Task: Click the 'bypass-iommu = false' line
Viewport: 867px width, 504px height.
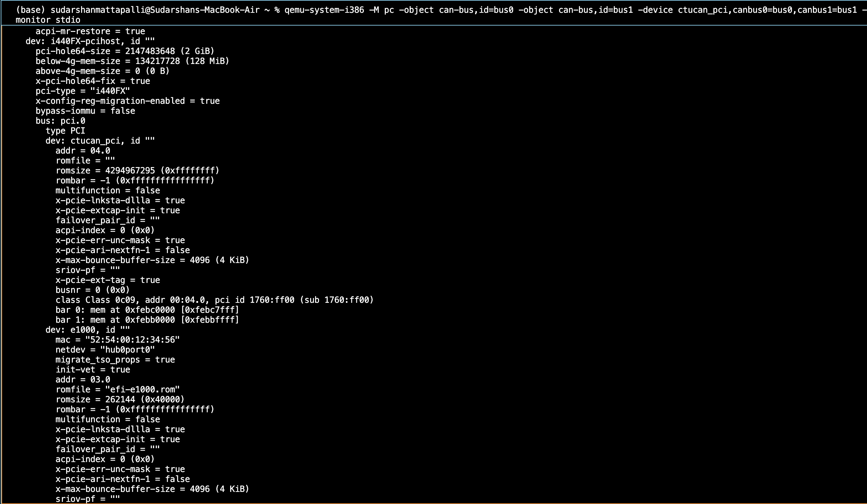Action: [x=85, y=111]
